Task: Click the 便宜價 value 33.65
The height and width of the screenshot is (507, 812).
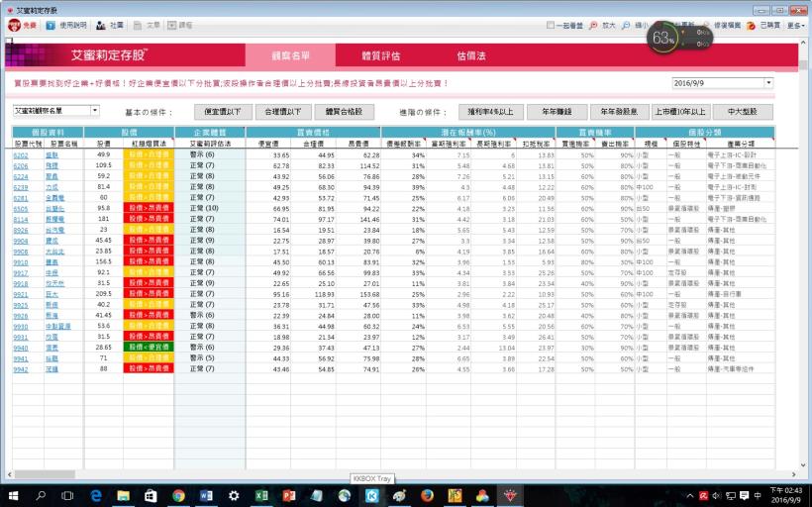Action: (280, 155)
